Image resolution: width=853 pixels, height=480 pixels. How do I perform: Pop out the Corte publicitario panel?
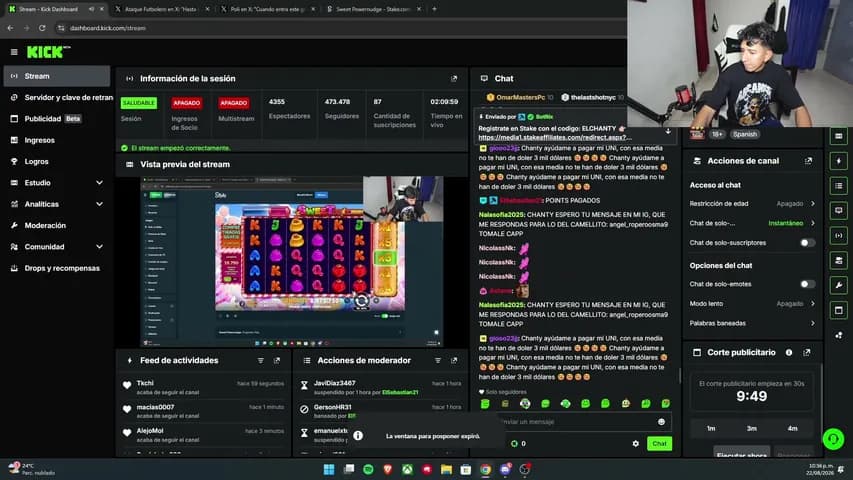(807, 353)
